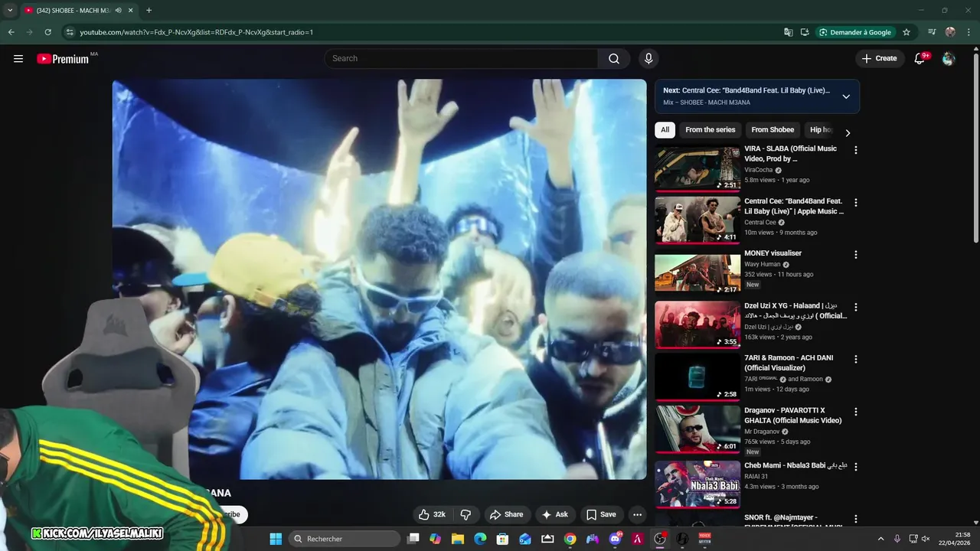Open Microsoft Edge from taskbar

coord(480,539)
